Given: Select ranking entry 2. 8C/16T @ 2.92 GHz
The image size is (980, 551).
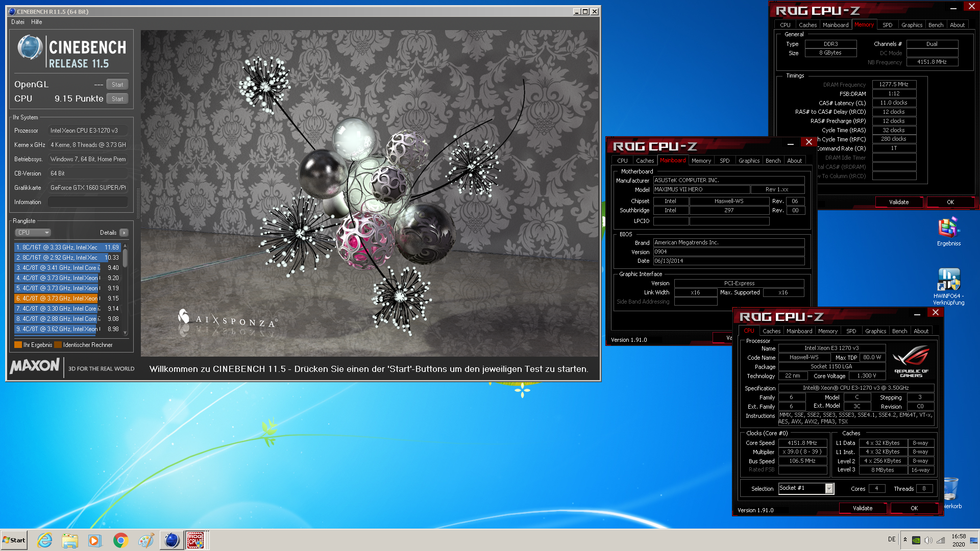Looking at the screenshot, I should (x=67, y=258).
